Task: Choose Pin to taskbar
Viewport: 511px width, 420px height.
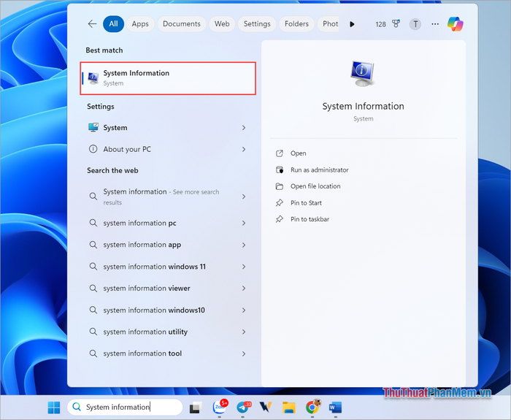Action: click(x=310, y=219)
